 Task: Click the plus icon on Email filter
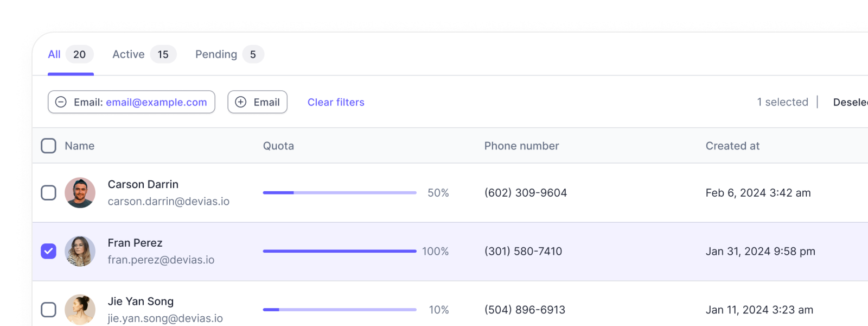click(241, 102)
